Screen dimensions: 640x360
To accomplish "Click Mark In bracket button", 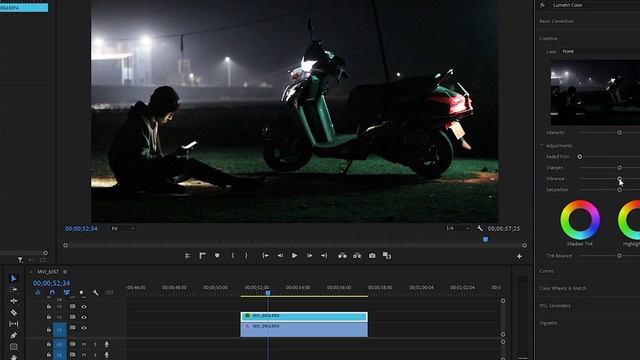I will pyautogui.click(x=233, y=256).
